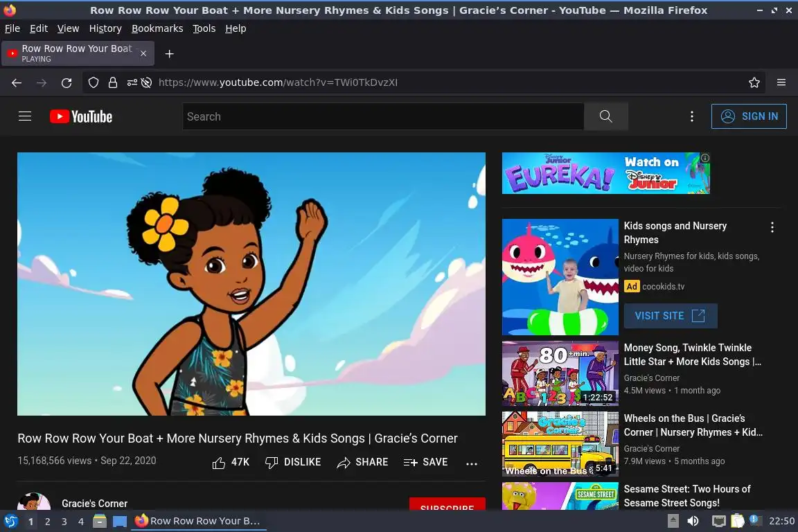Open the File menu
This screenshot has height=532, width=798.
tap(12, 28)
